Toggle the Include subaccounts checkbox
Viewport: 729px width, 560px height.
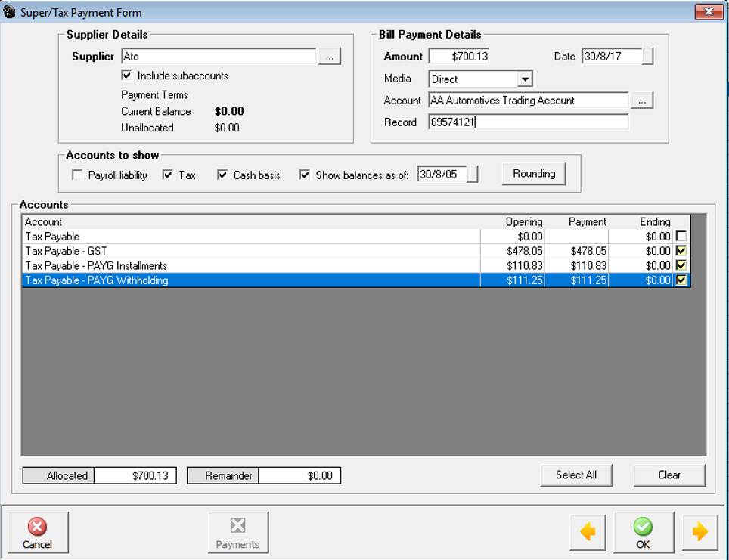click(x=127, y=76)
